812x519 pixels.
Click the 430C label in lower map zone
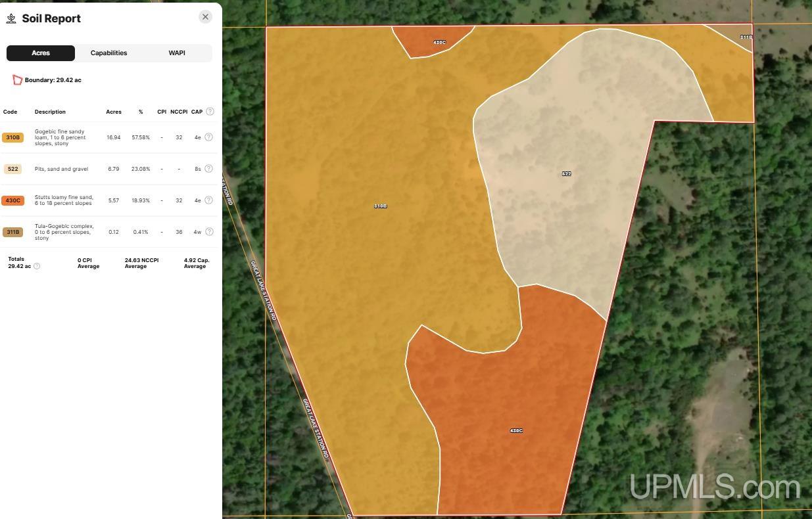click(x=516, y=431)
